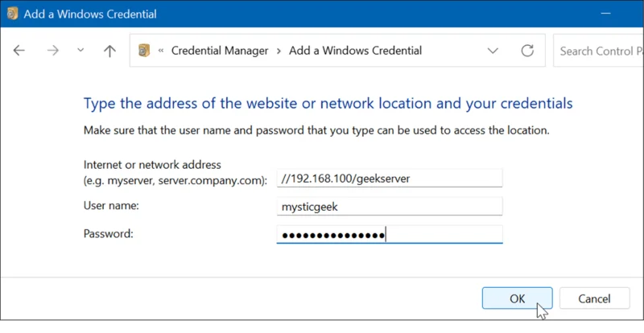Click the User name: label
Viewport: 644px width, 333px height.
click(111, 205)
